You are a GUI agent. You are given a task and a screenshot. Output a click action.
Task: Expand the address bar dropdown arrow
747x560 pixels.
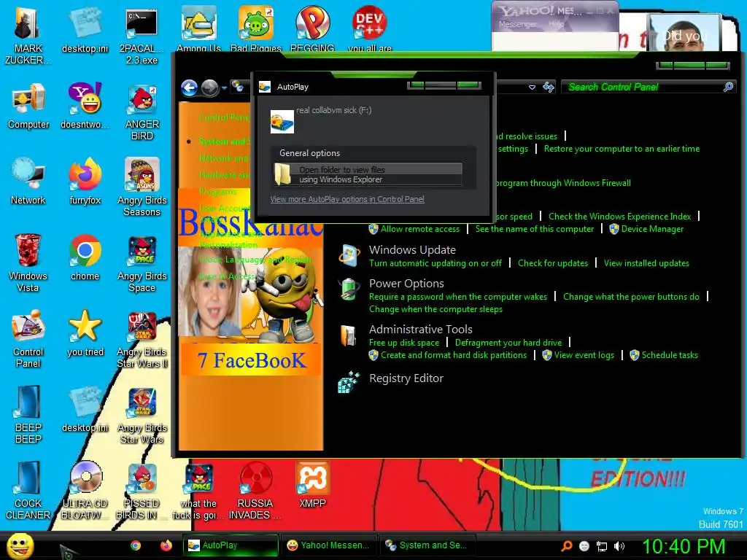click(x=532, y=87)
